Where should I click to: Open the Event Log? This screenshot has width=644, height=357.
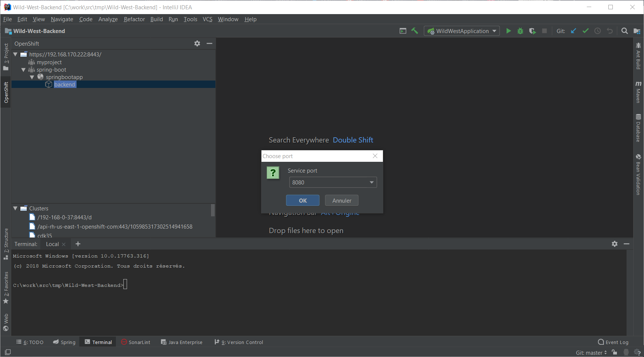pyautogui.click(x=613, y=342)
